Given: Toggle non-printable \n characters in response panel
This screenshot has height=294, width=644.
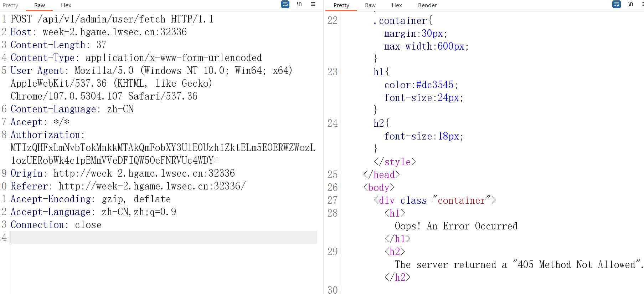Looking at the screenshot, I should click(631, 4).
